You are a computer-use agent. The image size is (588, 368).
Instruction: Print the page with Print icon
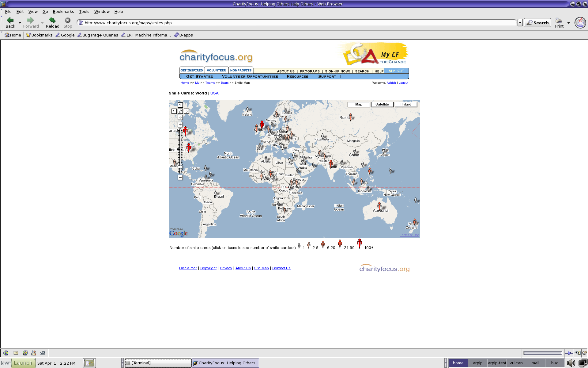click(x=559, y=22)
